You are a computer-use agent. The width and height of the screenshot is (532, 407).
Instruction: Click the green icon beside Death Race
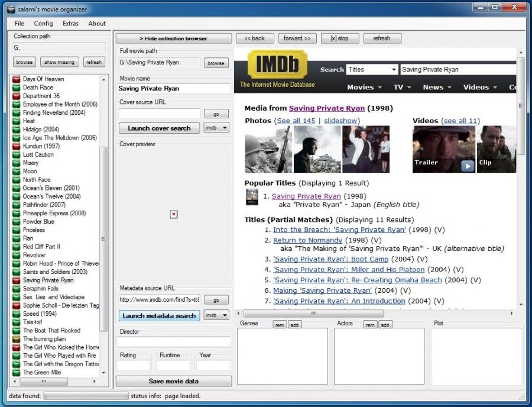tap(17, 88)
